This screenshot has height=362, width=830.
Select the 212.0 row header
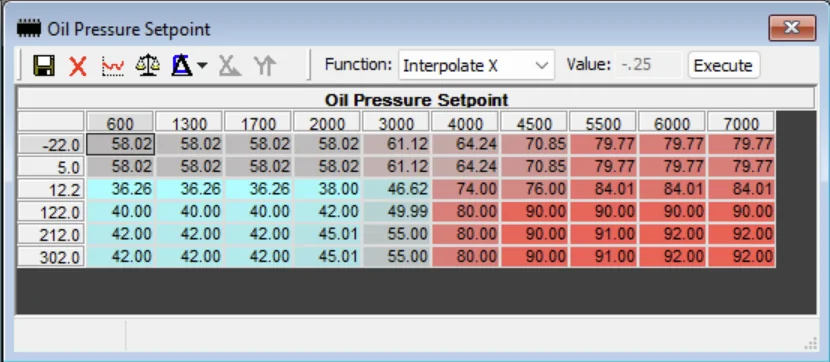point(51,234)
